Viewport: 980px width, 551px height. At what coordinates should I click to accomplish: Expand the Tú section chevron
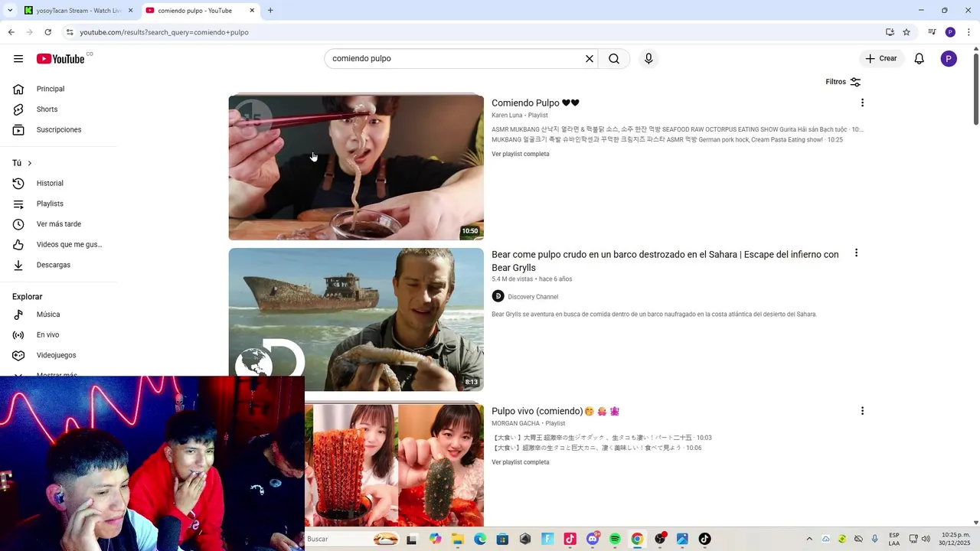[x=30, y=163]
